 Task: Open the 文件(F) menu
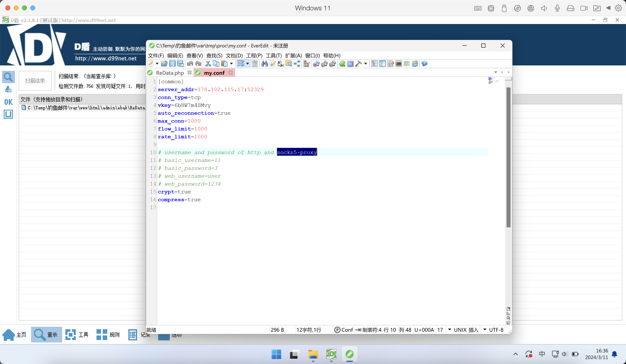156,56
